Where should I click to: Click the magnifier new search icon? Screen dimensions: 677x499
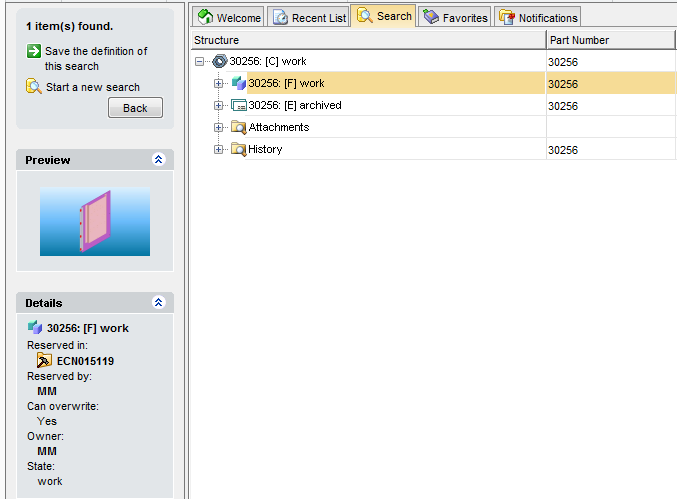tap(34, 86)
